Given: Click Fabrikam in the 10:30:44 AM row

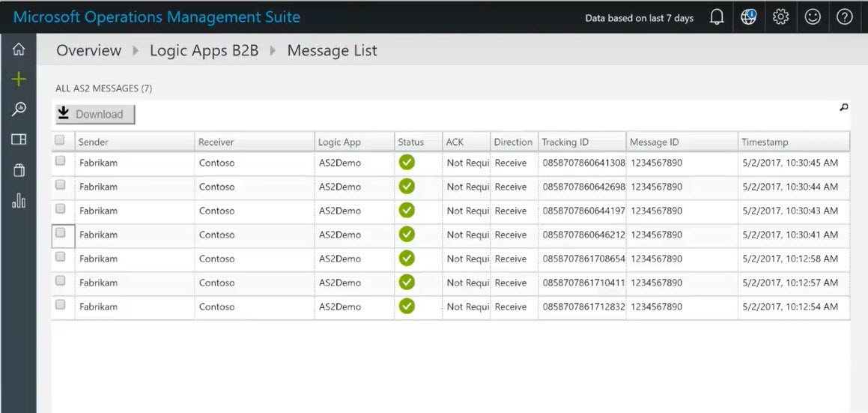Looking at the screenshot, I should coord(99,187).
